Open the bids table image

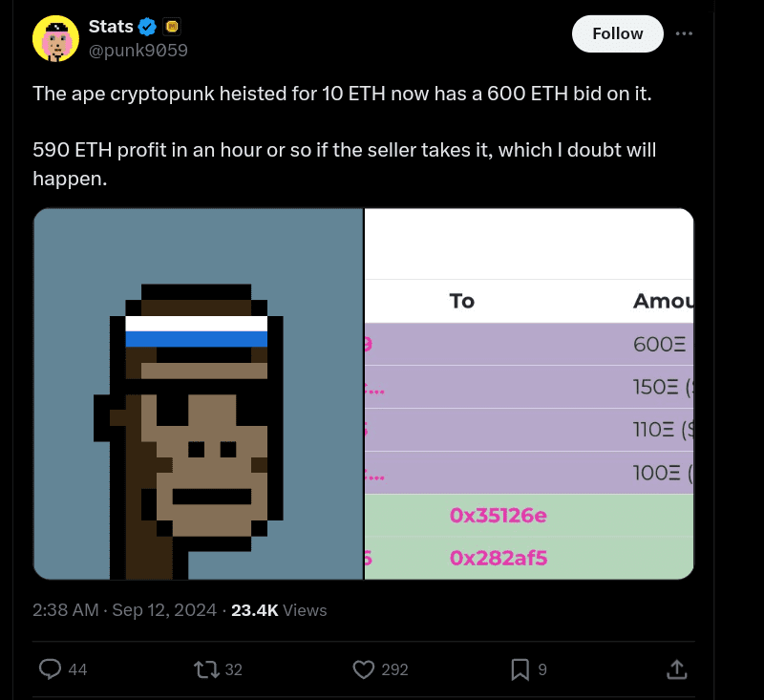[x=529, y=393]
